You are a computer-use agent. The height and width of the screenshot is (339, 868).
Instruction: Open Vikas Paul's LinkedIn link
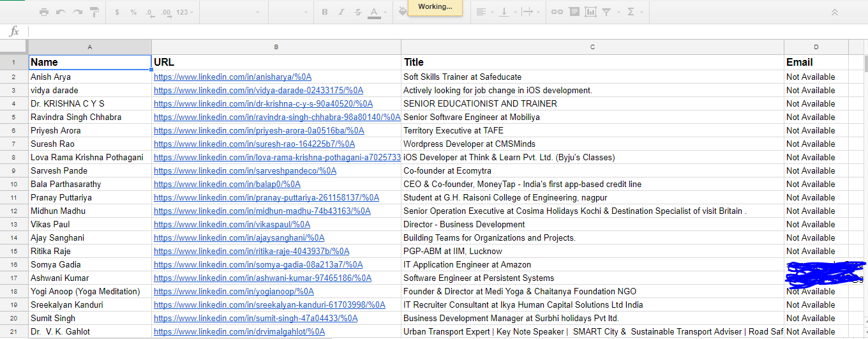(x=232, y=224)
